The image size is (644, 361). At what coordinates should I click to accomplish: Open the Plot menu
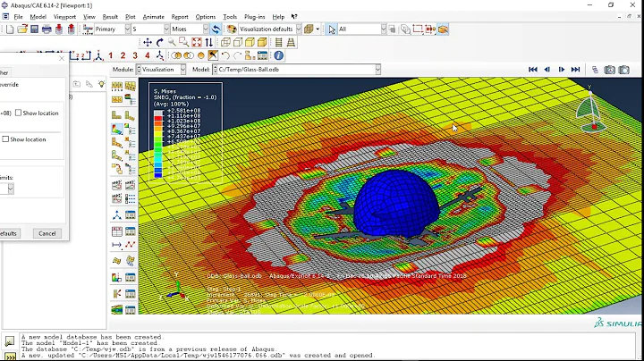tap(131, 17)
